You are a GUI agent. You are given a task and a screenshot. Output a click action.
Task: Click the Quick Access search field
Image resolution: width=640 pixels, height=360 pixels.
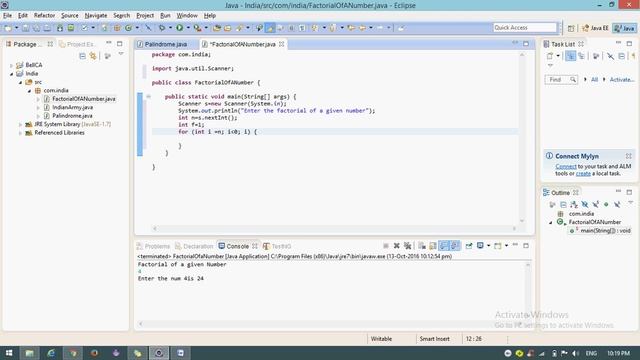click(525, 27)
